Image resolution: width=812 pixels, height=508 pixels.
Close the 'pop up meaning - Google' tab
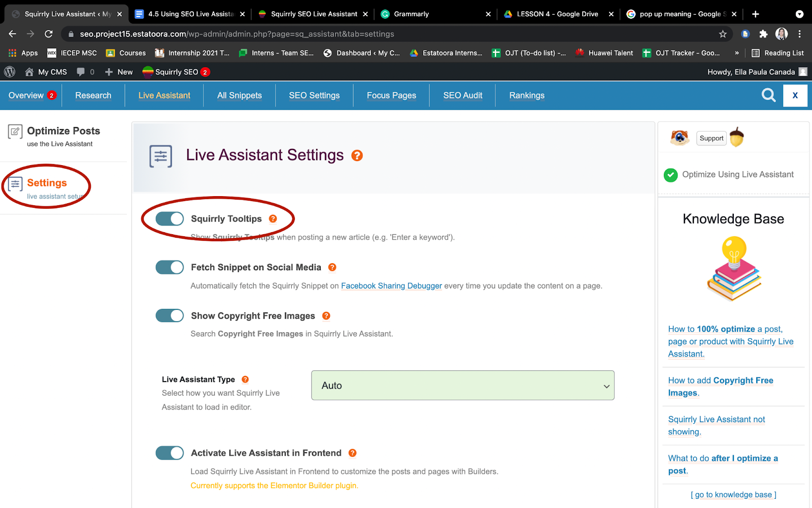pos(734,14)
